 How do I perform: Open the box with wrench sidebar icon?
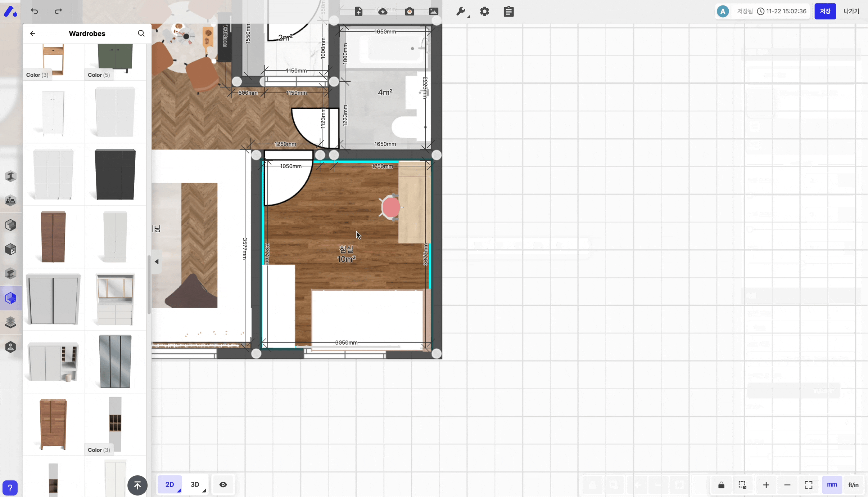point(11,249)
